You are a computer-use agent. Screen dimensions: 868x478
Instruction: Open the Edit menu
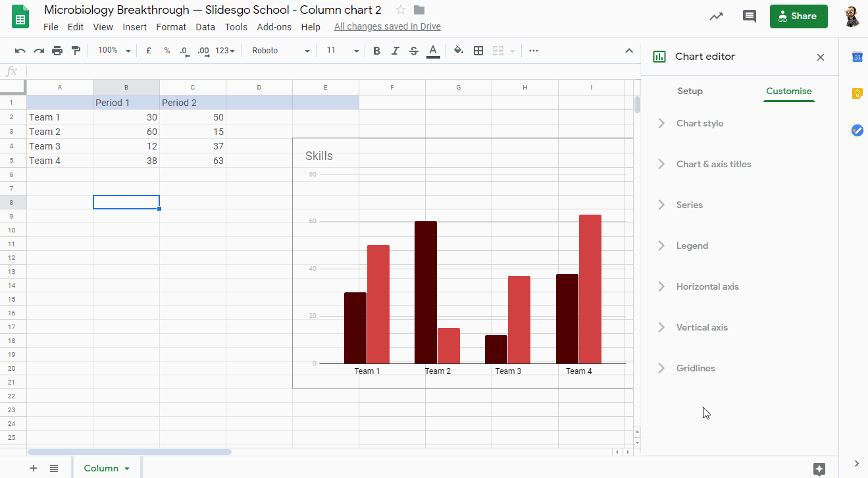click(76, 27)
